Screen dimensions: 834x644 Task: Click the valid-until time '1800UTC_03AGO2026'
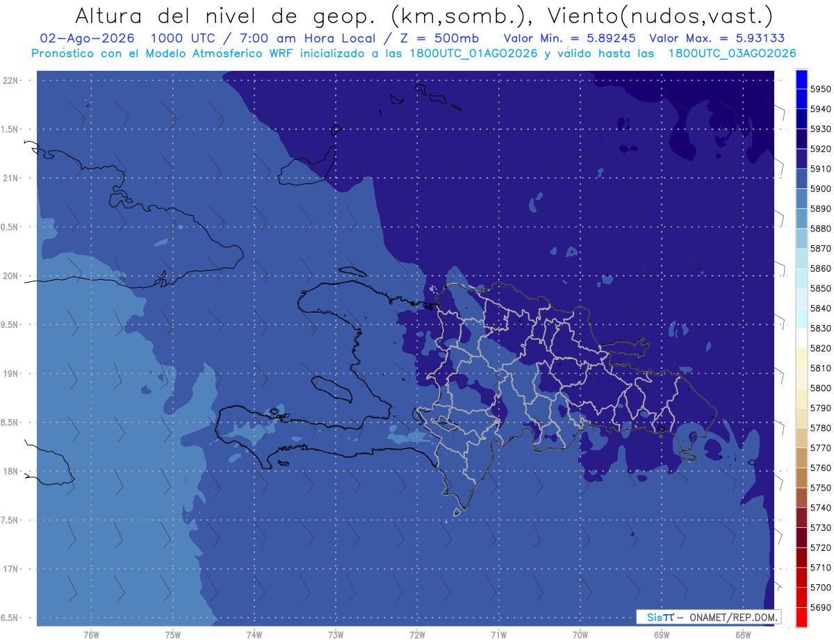pyautogui.click(x=732, y=53)
